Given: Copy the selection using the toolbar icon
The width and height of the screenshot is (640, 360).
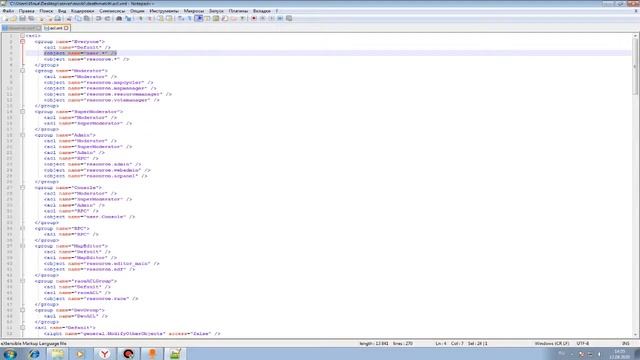Looking at the screenshot, I should coord(78,18).
